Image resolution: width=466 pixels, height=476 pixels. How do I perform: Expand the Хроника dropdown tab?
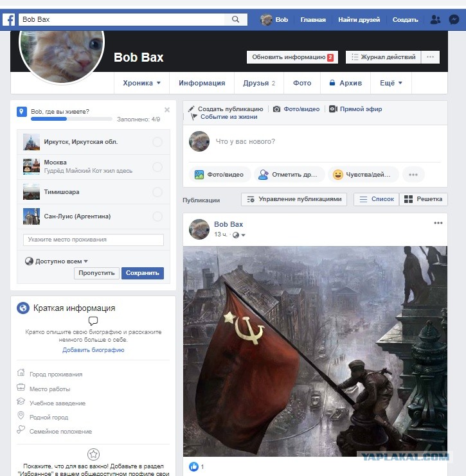click(141, 83)
